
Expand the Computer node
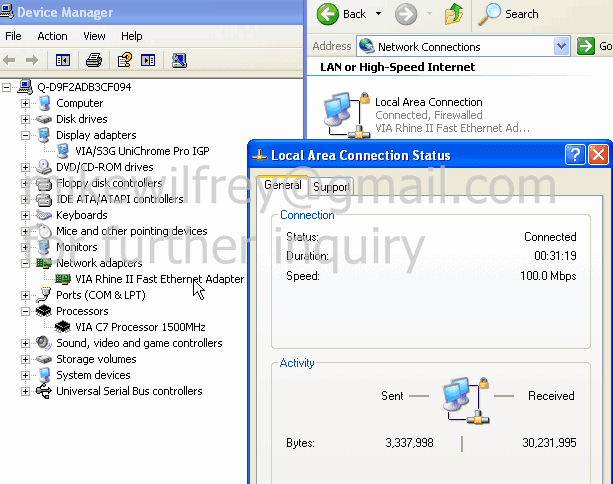tap(25, 103)
